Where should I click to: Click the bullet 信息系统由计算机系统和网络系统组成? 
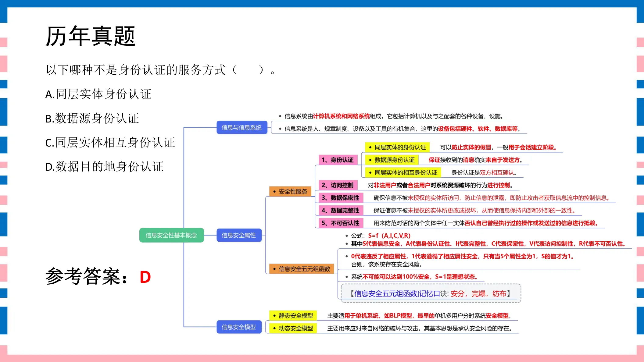pos(394,116)
